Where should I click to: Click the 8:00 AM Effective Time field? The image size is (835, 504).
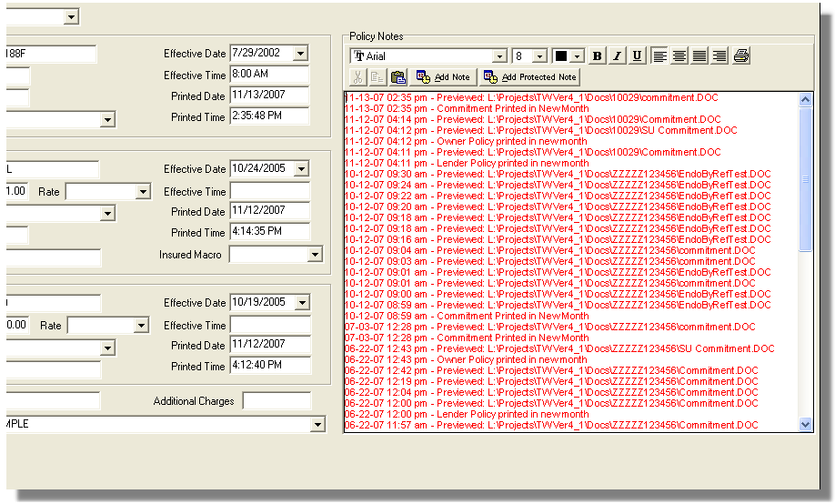click(269, 76)
